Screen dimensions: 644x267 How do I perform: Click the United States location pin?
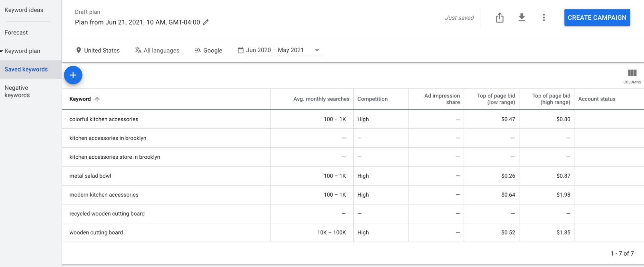[78, 50]
